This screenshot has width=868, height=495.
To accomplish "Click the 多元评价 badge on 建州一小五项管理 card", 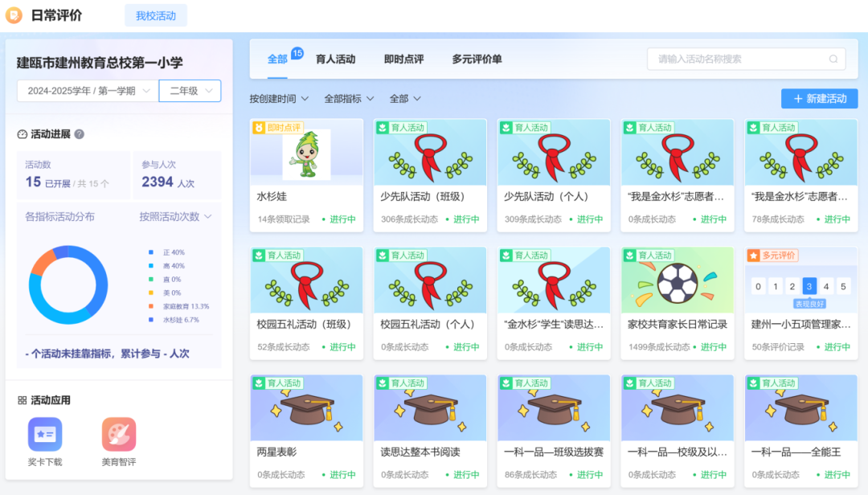I will click(776, 256).
